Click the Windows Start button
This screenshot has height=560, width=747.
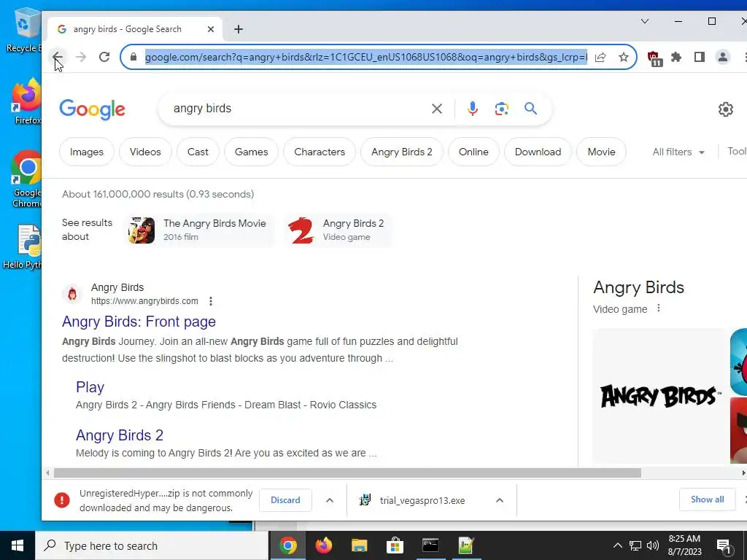[18, 545]
